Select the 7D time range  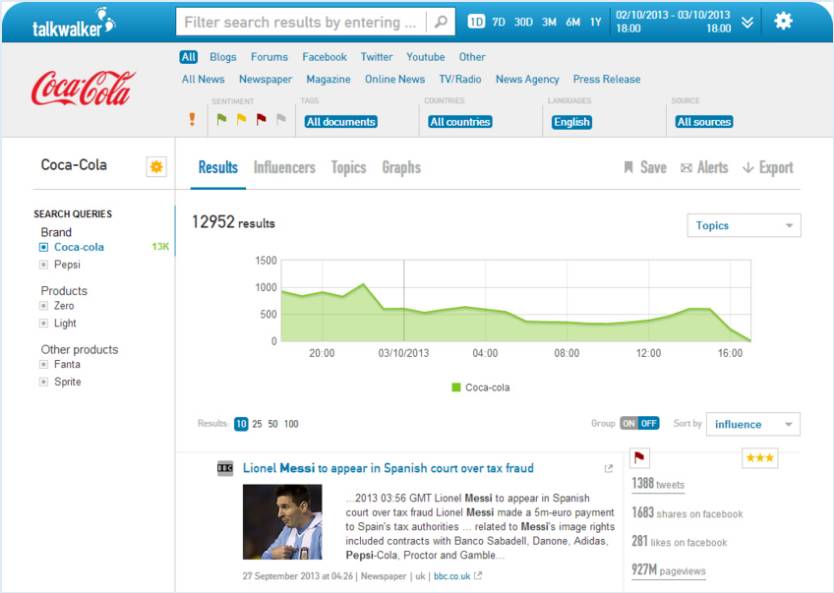pos(498,22)
